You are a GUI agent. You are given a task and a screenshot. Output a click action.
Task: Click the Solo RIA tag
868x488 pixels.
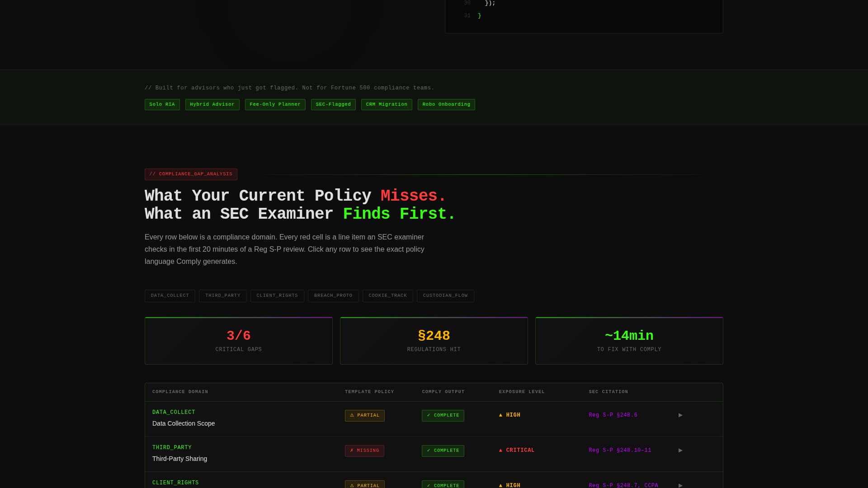162,105
